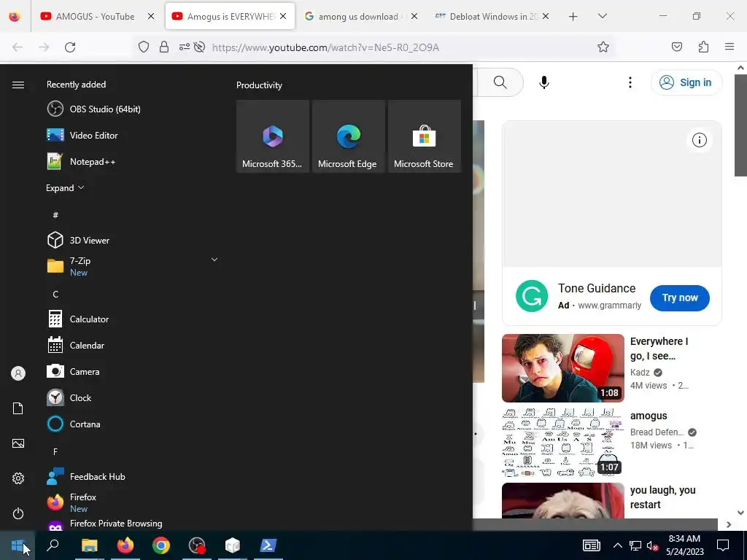Open the Microsoft Edge tile
This screenshot has height=560, width=747.
pyautogui.click(x=348, y=136)
